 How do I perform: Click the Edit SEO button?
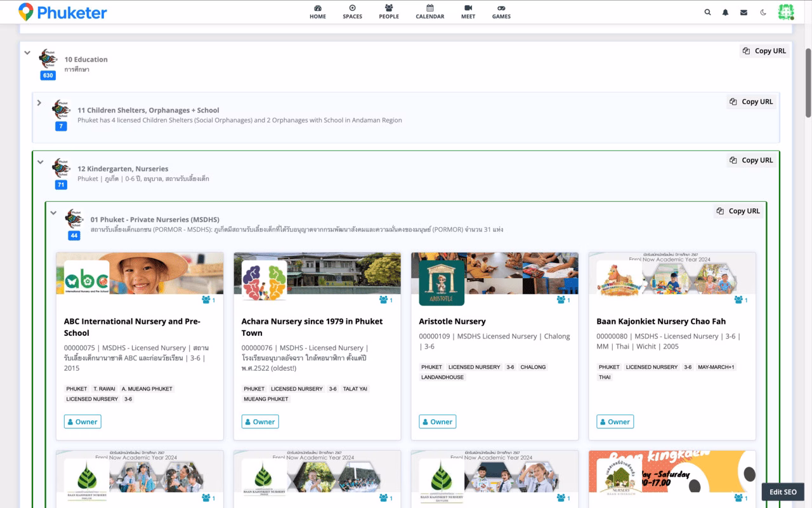click(x=783, y=492)
